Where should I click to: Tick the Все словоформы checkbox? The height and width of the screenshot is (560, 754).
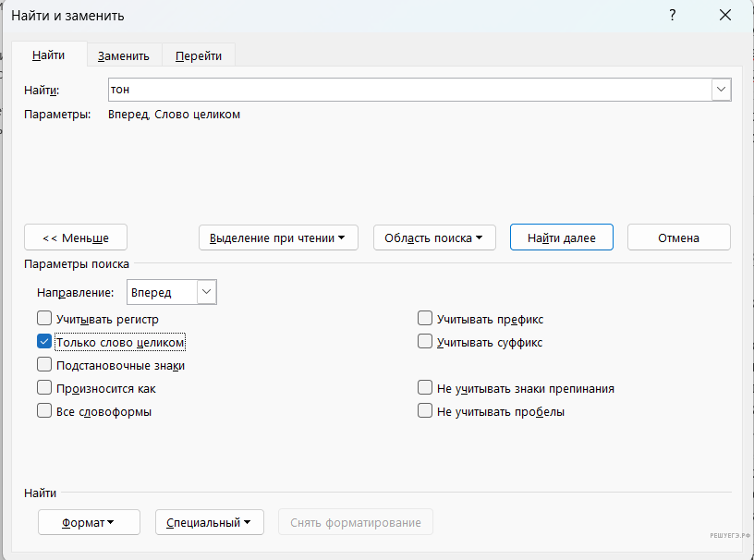click(44, 411)
